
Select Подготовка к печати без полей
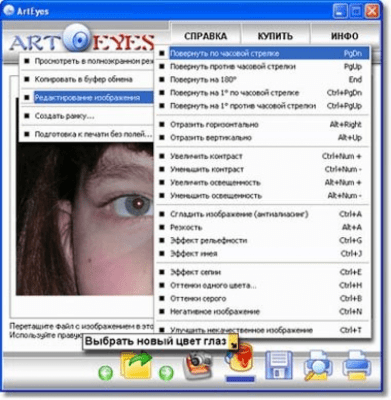pyautogui.click(x=87, y=134)
